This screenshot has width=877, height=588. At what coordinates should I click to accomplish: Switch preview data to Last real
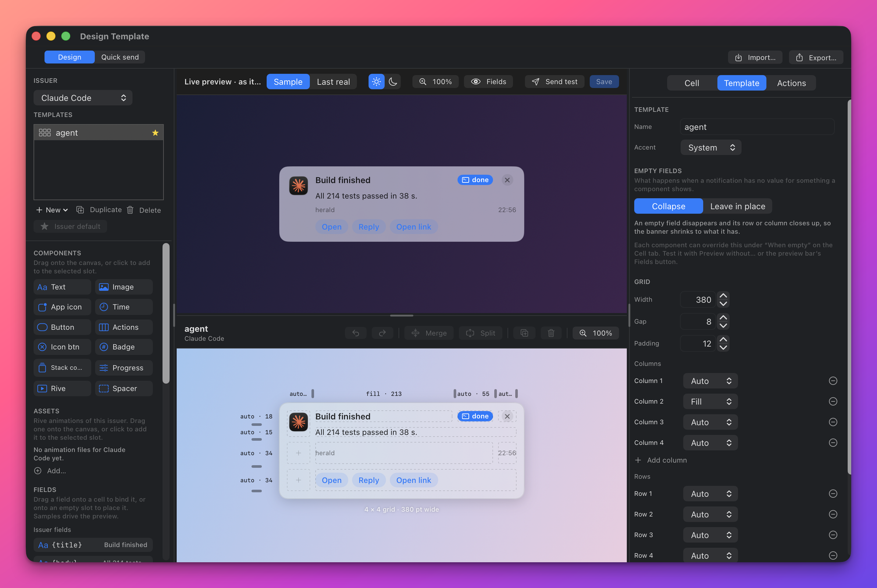tap(333, 82)
